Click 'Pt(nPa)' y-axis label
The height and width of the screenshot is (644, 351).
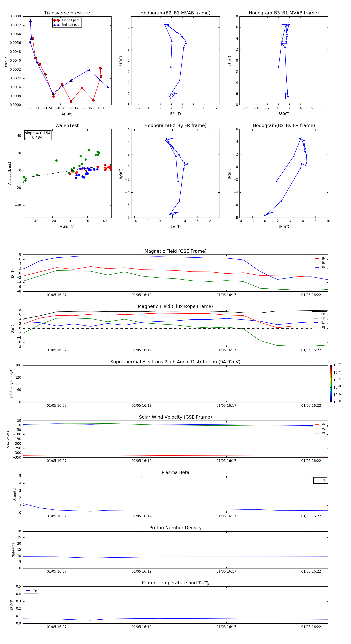[x=6, y=61]
